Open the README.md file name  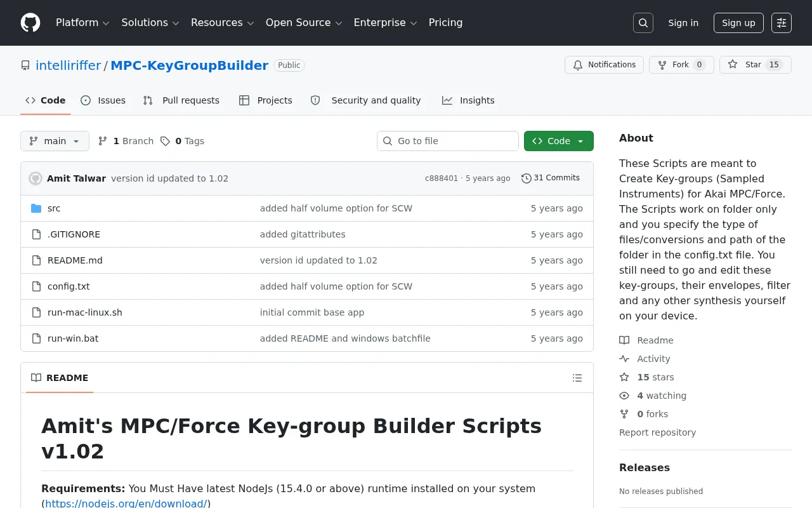(x=75, y=260)
